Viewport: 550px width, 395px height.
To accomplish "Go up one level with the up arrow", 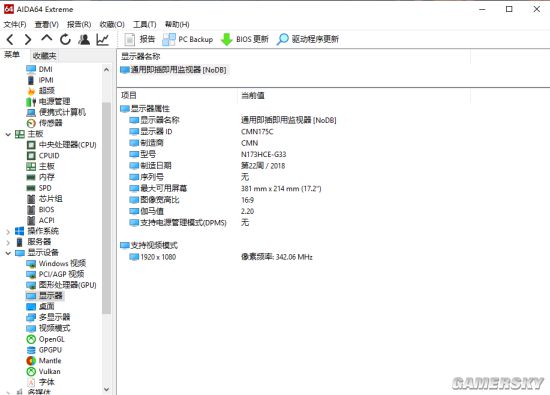I will point(47,39).
